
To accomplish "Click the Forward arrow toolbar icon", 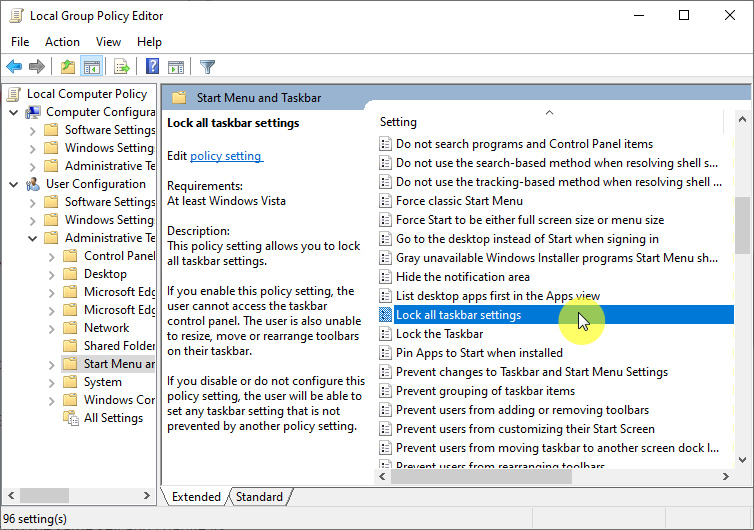I will (37, 67).
